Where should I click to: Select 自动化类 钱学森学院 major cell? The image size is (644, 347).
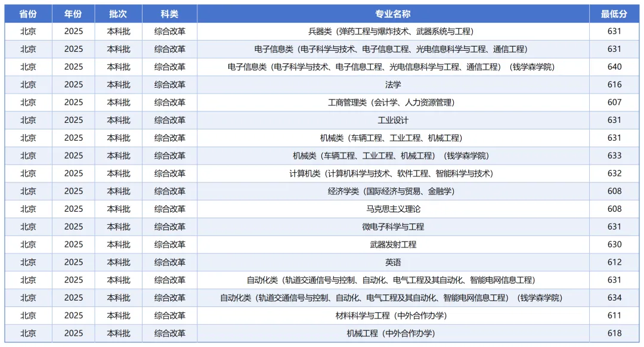[393, 298]
